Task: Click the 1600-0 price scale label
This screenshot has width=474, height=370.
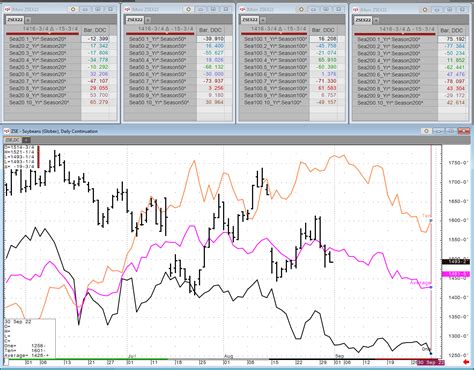Action: (458, 220)
